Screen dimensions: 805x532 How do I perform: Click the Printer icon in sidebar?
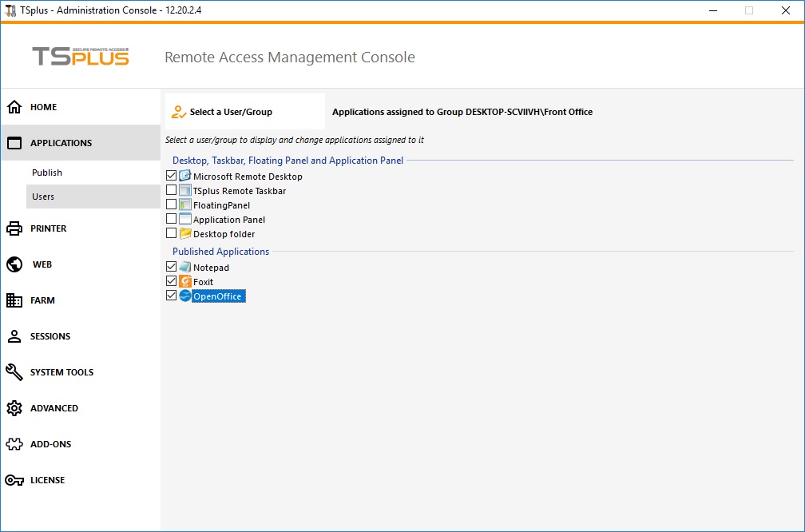click(x=14, y=228)
